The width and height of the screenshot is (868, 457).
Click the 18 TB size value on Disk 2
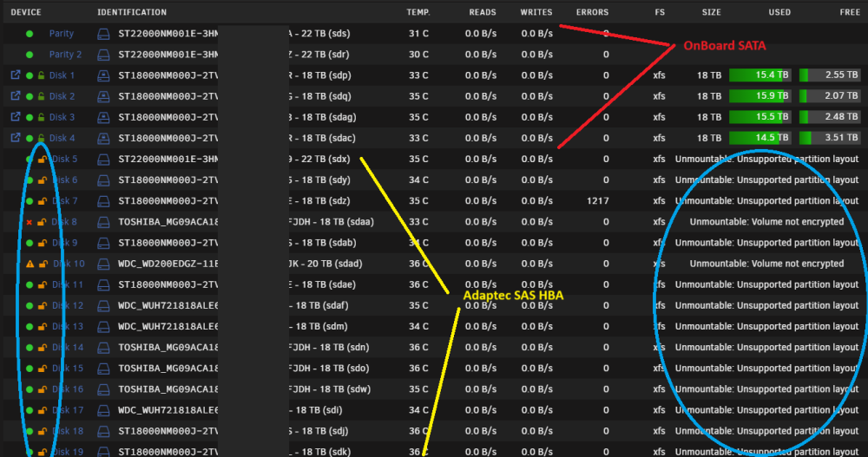click(709, 95)
